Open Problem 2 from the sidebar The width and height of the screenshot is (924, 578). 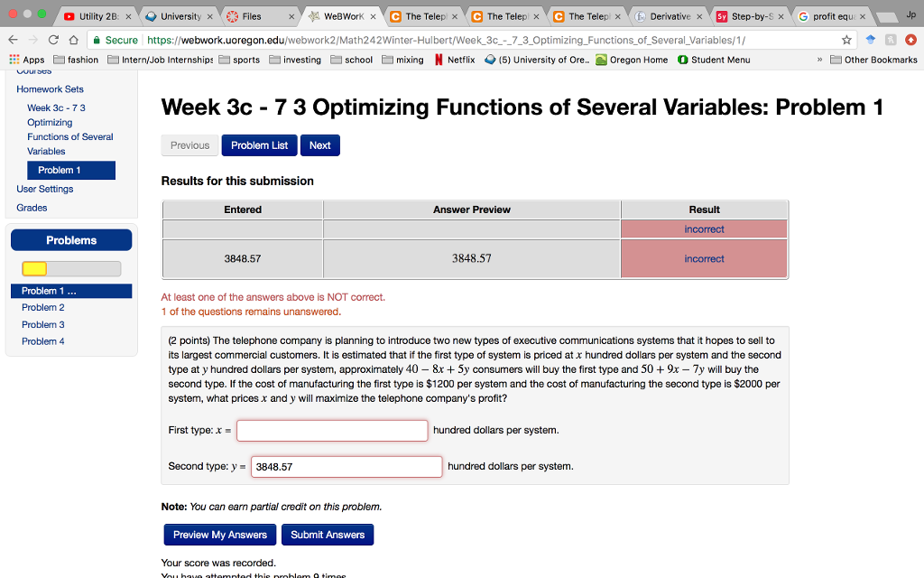click(42, 307)
